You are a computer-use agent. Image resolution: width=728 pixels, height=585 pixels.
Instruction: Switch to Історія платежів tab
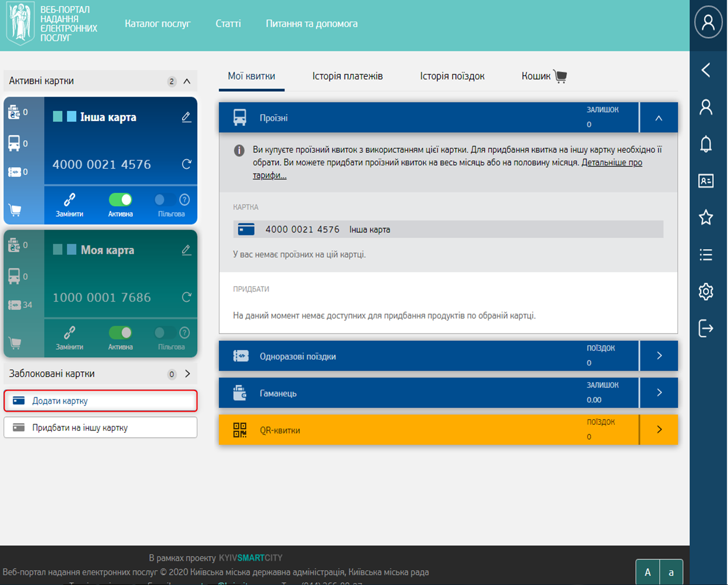pos(347,76)
